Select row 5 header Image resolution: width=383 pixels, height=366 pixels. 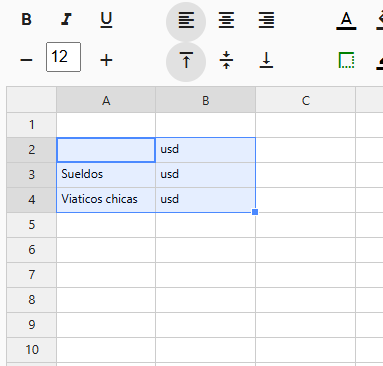tap(32, 225)
